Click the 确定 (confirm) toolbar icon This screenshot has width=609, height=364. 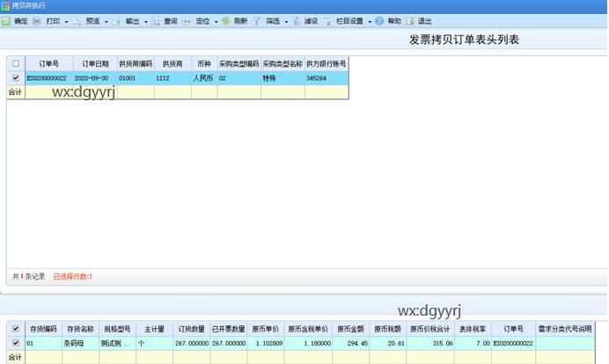[x=6, y=20]
